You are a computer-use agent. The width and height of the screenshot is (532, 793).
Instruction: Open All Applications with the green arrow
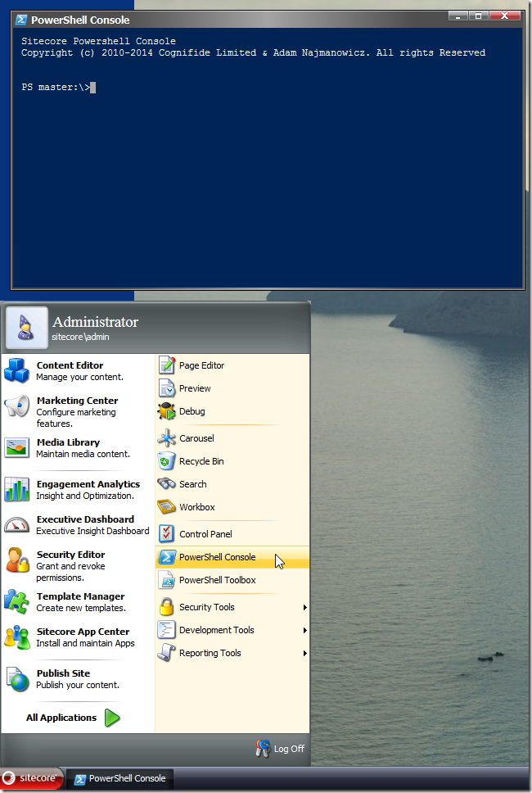(x=112, y=718)
